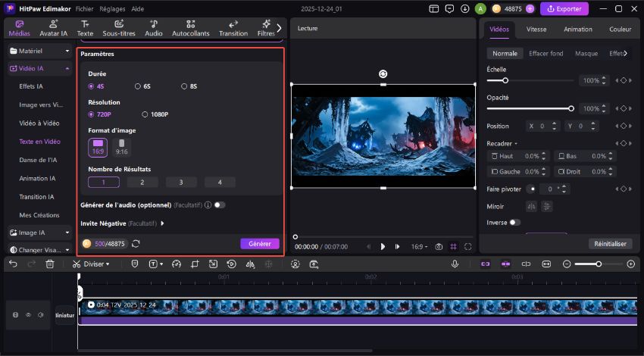Turn on the Inverse switch
The image size is (644, 356).
pyautogui.click(x=515, y=223)
